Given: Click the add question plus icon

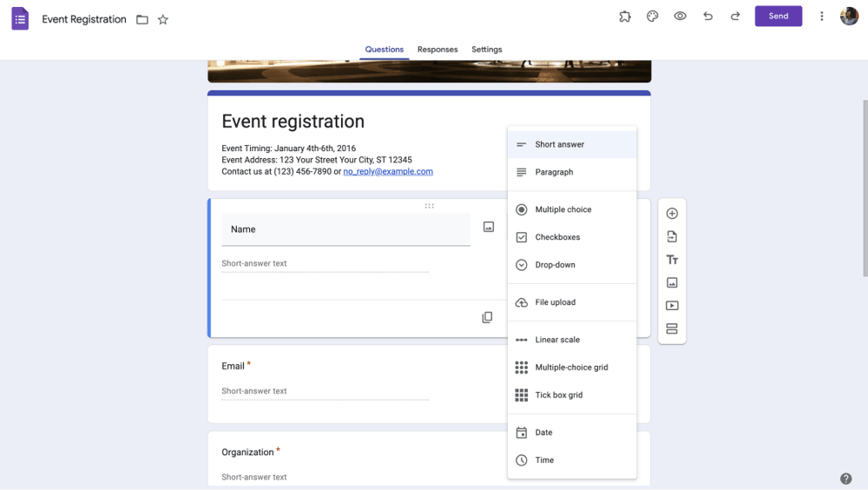Looking at the screenshot, I should 672,214.
